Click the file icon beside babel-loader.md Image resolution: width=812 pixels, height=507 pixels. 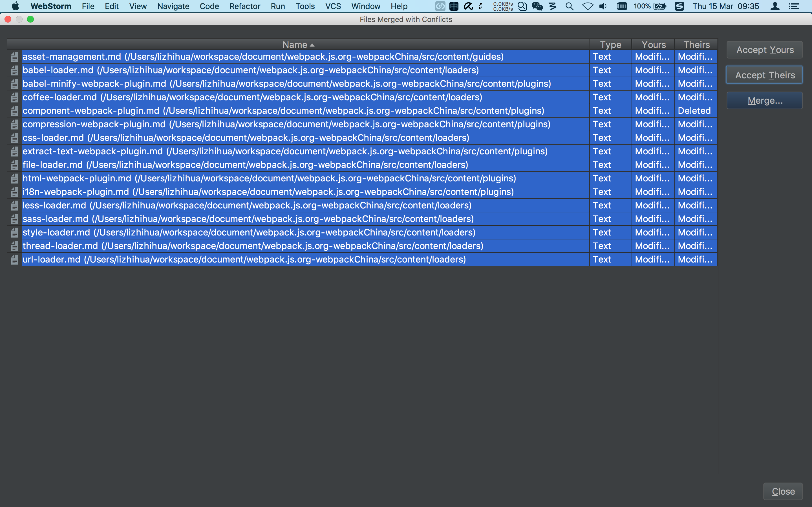(x=14, y=70)
